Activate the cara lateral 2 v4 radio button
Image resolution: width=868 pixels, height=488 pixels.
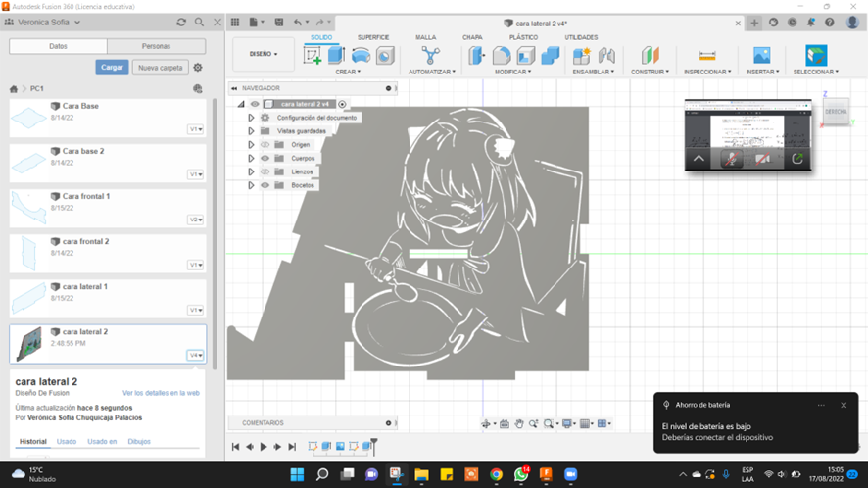point(342,104)
